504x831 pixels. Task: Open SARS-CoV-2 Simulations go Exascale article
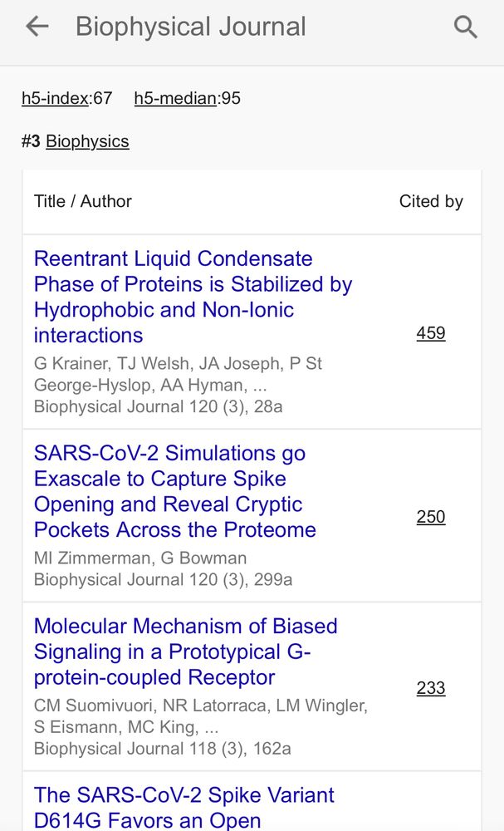[x=174, y=491]
